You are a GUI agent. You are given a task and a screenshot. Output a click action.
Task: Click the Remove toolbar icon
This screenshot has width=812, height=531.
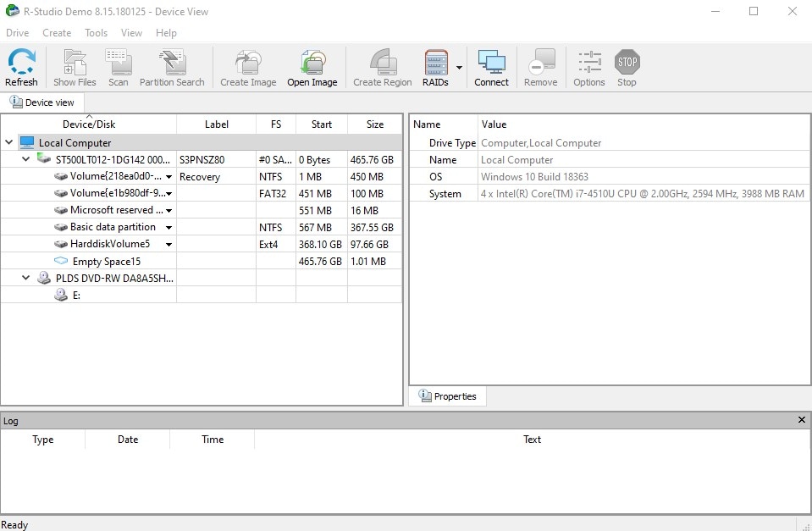541,62
